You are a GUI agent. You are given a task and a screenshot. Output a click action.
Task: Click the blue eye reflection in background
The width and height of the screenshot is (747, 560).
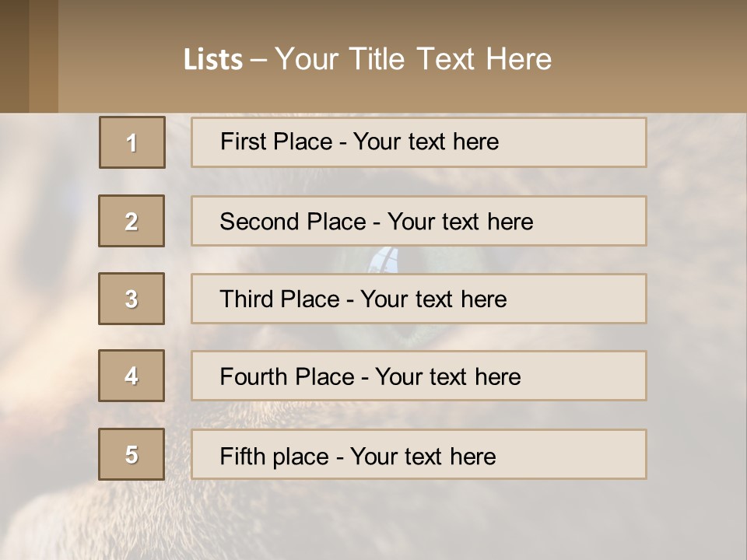385,261
